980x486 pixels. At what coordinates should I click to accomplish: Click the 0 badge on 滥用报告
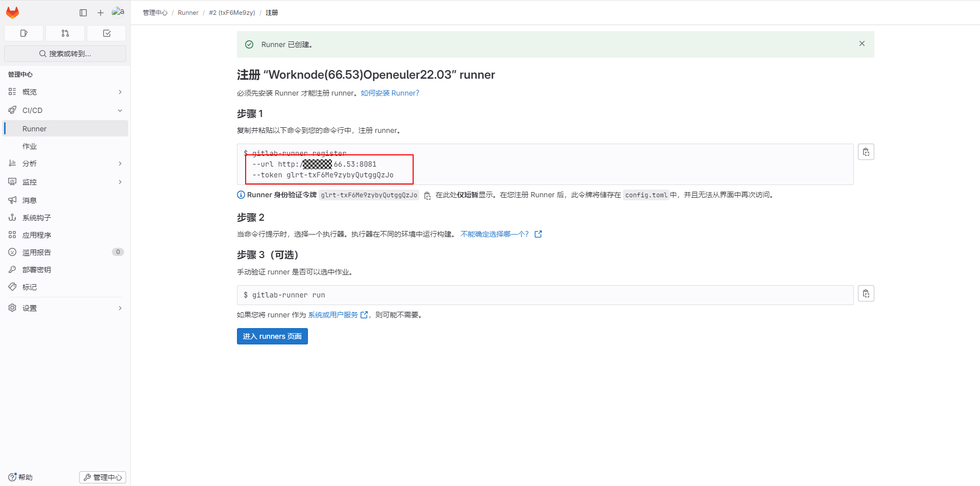(x=118, y=252)
